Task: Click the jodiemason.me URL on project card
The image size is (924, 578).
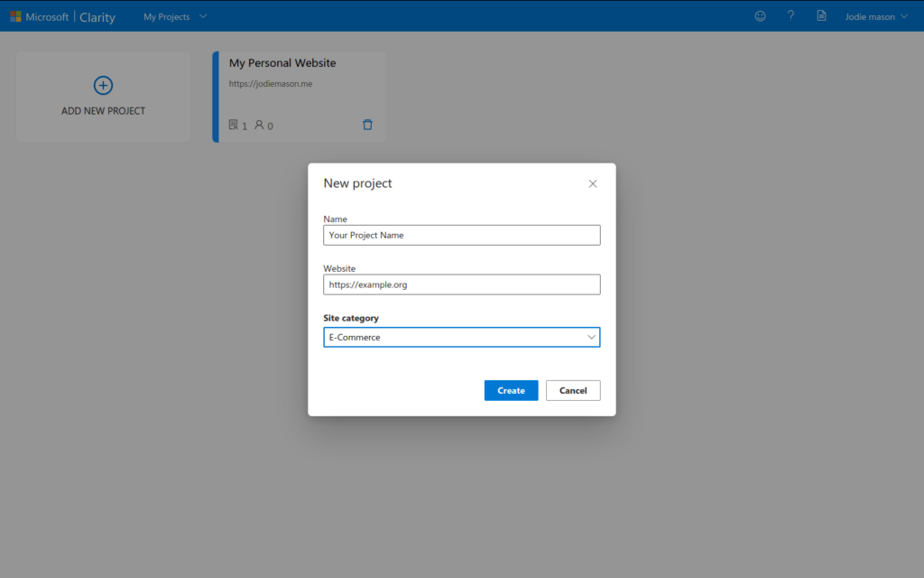Action: [271, 84]
